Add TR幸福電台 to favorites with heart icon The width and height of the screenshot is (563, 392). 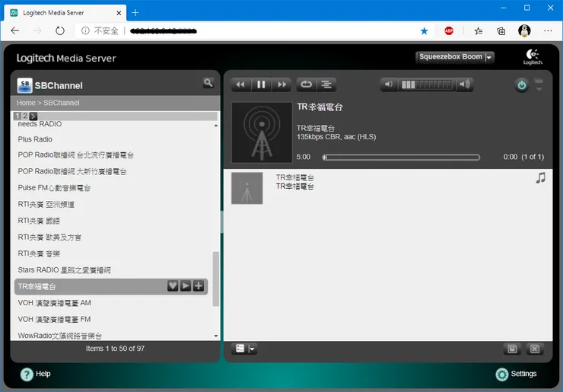(173, 285)
